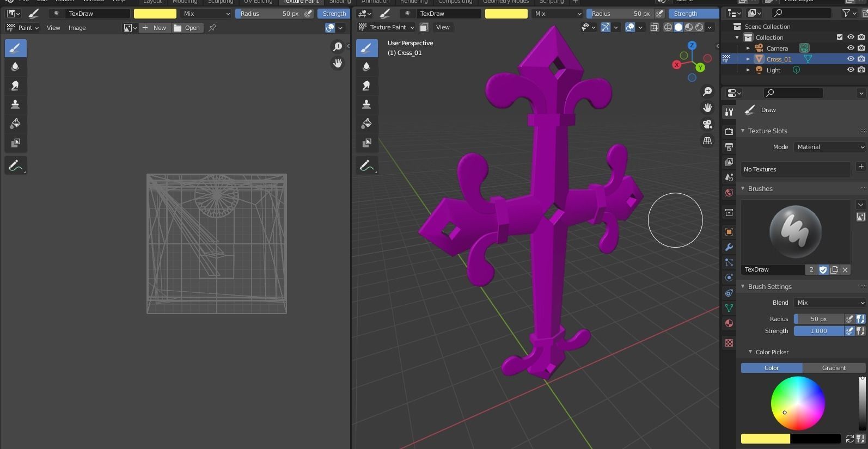The width and height of the screenshot is (868, 449).
Task: Open the Object Data mesh properties tab
Action: coord(729,308)
